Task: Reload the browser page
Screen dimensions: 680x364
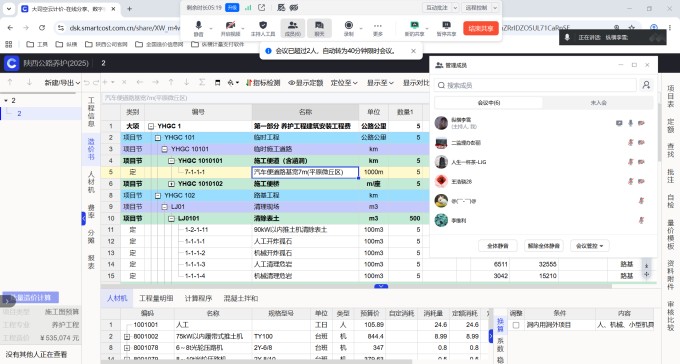Action: (x=42, y=28)
